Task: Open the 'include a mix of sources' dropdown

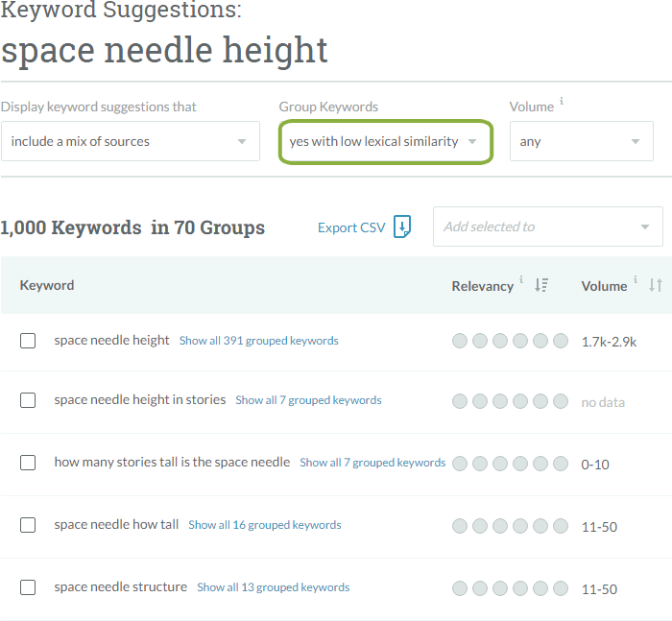Action: (130, 141)
